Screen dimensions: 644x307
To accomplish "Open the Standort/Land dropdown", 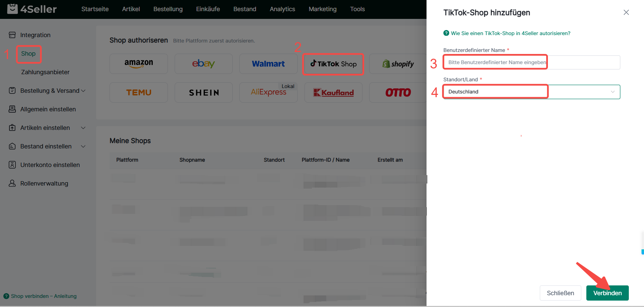I will point(531,92).
